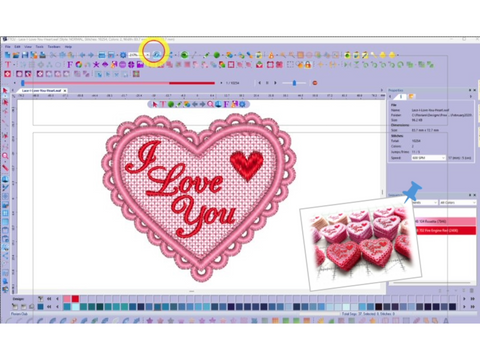Click the green eye view icon

pos(184,55)
